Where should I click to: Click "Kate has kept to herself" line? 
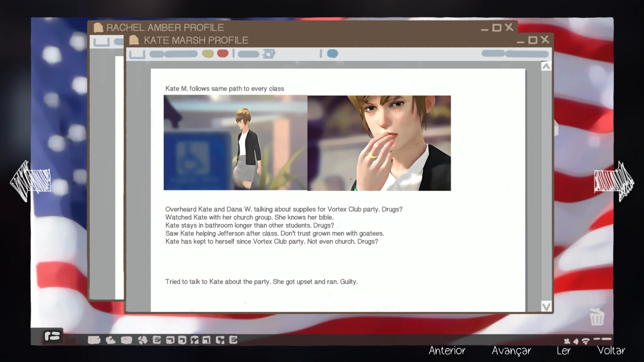(x=272, y=241)
